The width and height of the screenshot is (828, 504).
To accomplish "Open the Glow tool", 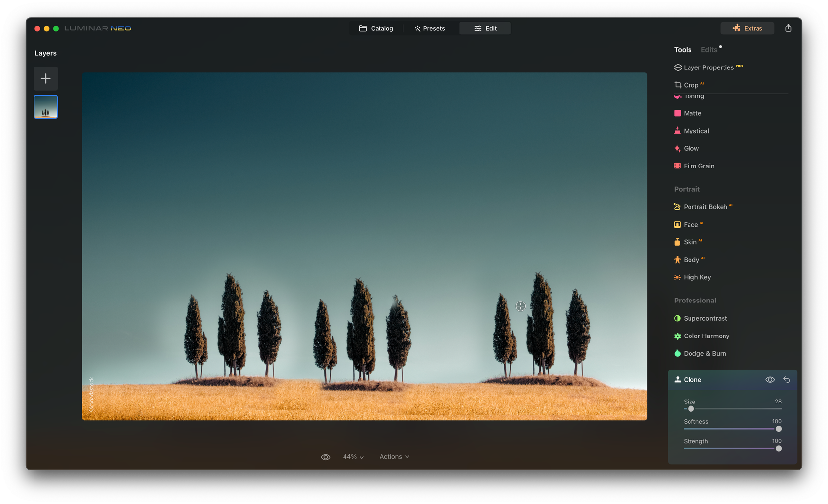I will [690, 148].
